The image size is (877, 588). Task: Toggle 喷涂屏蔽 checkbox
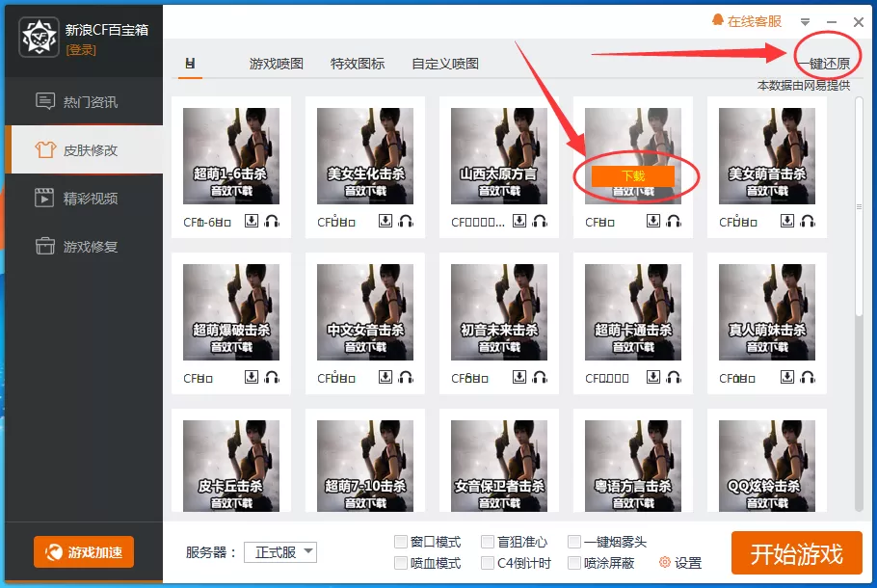pyautogui.click(x=573, y=562)
